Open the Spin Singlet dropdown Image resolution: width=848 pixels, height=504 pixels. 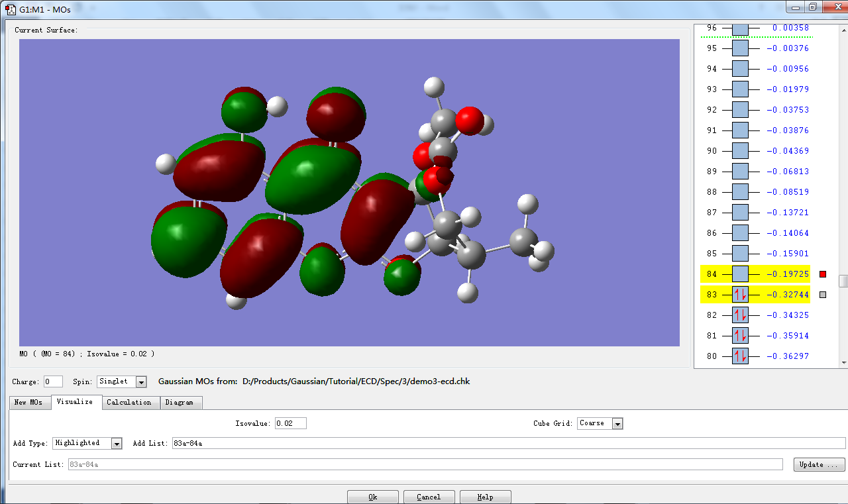(122, 381)
